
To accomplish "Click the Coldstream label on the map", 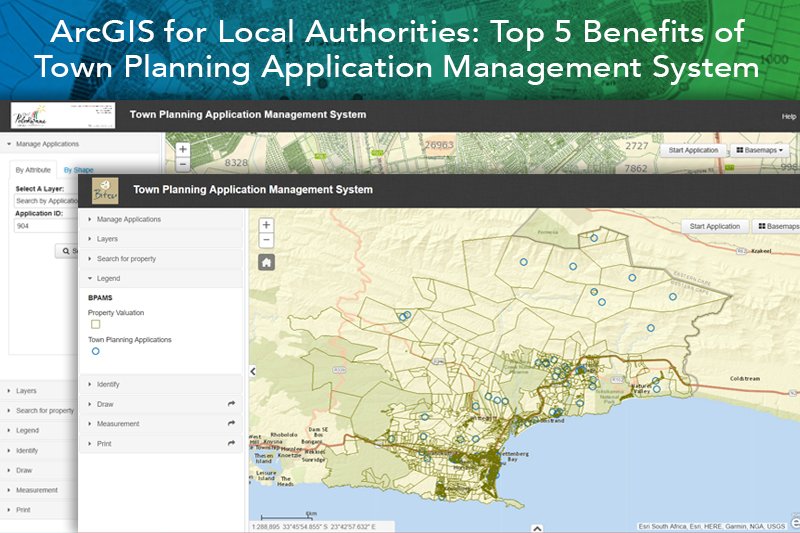I will (x=745, y=378).
